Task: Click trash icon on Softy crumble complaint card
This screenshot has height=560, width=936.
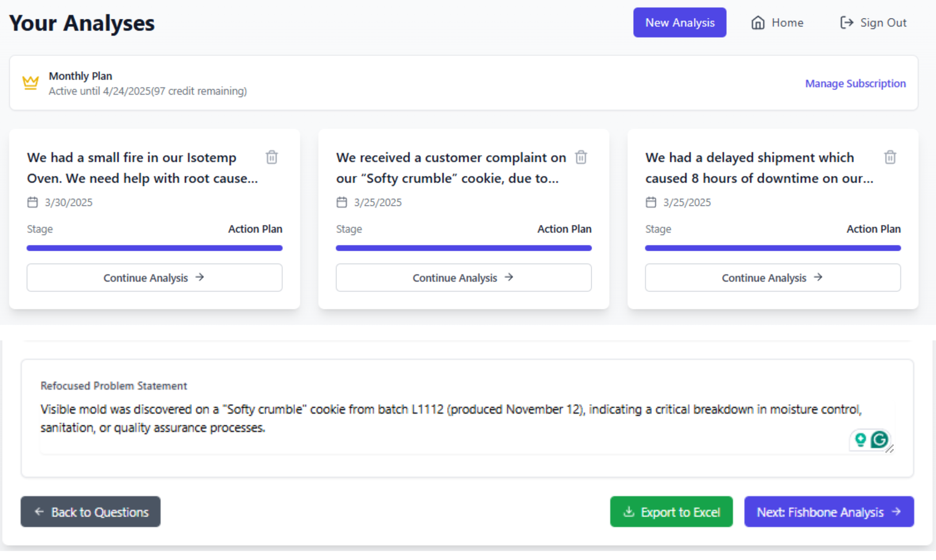Action: (581, 158)
